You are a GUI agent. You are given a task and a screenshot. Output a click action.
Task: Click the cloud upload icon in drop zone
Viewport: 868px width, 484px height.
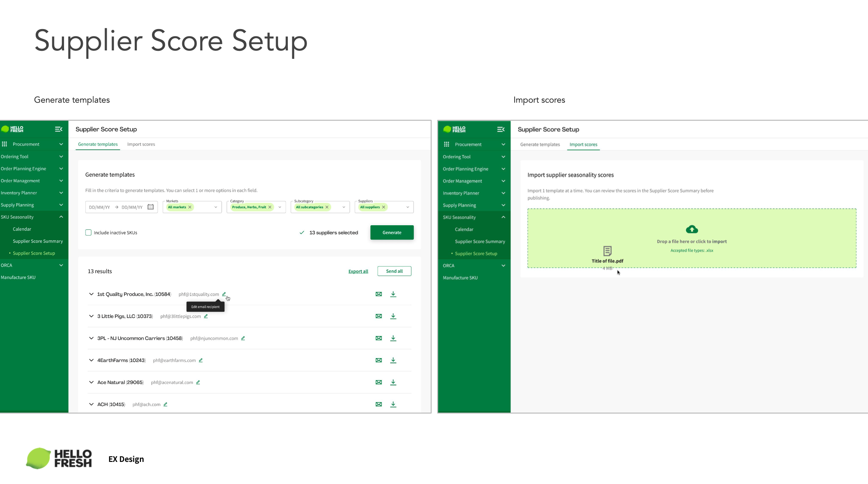[692, 230]
